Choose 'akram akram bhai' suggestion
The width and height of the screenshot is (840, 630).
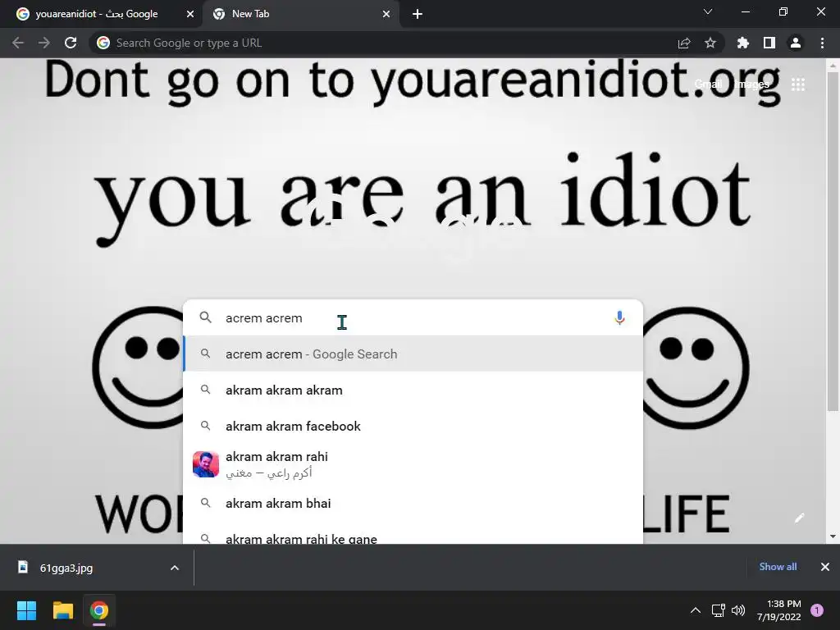coord(413,503)
